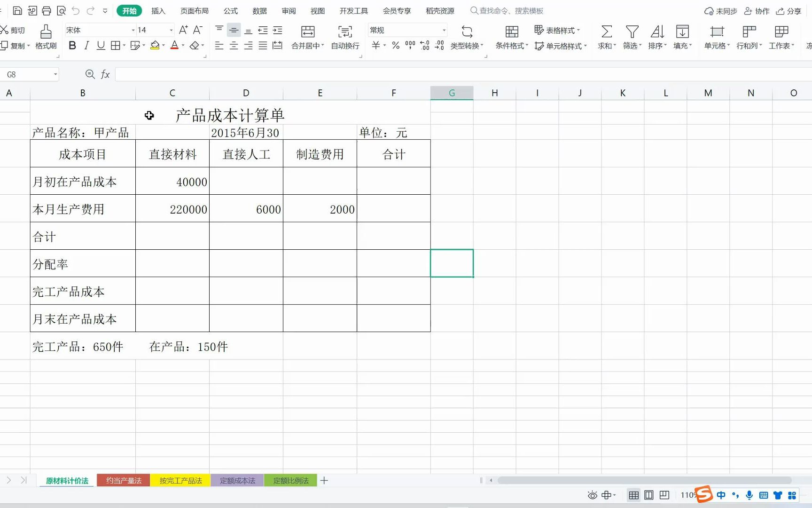Open the Insert (插入) ribbon tab

[158, 11]
